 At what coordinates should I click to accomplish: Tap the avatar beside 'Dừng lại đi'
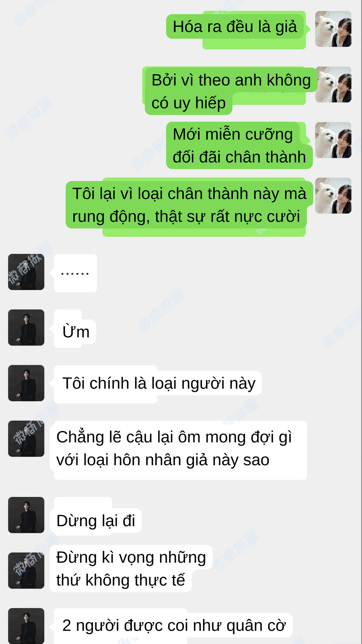(26, 515)
